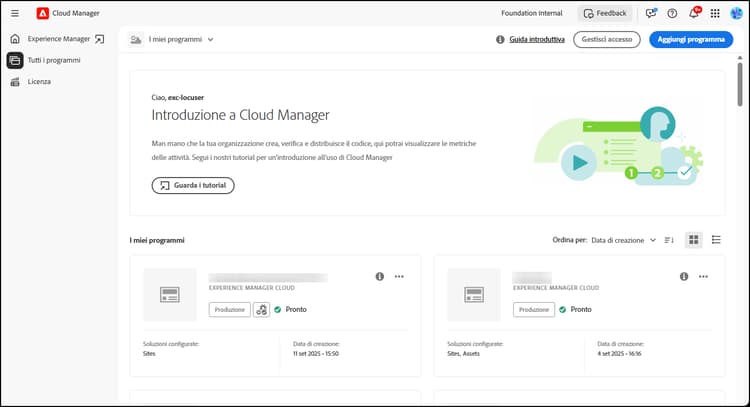Select Licenza in the sidebar
The width and height of the screenshot is (750, 407).
point(39,82)
